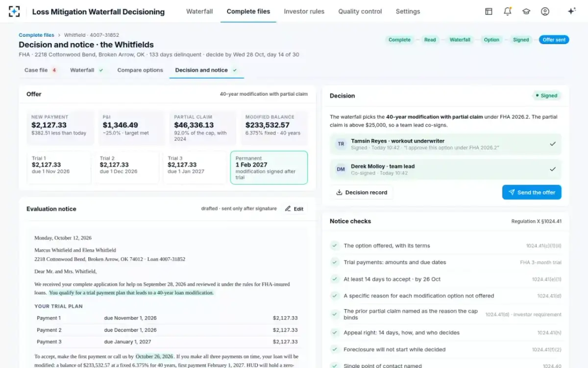588x368 pixels.
Task: Click the Edit button on Evaluation notice
Action: 294,209
